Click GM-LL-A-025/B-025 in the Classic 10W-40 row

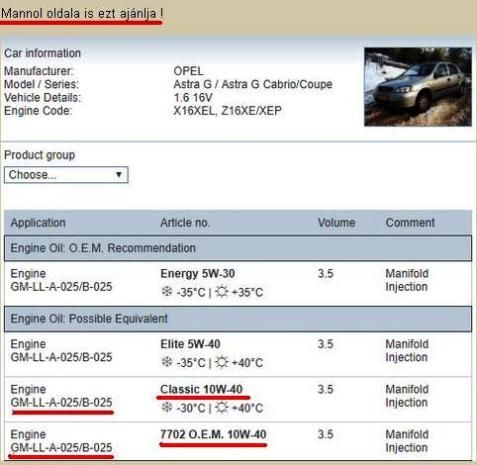(61, 403)
